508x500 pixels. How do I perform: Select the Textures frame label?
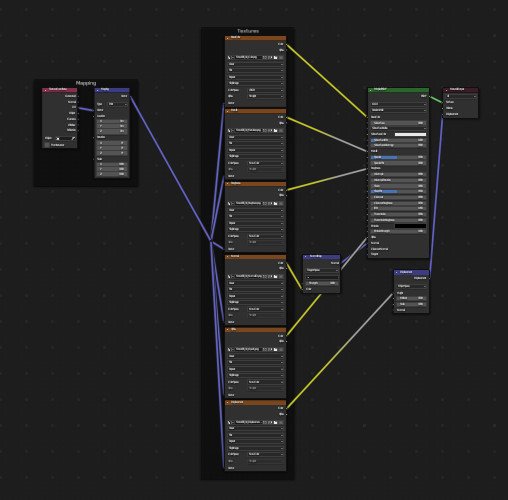(x=248, y=31)
